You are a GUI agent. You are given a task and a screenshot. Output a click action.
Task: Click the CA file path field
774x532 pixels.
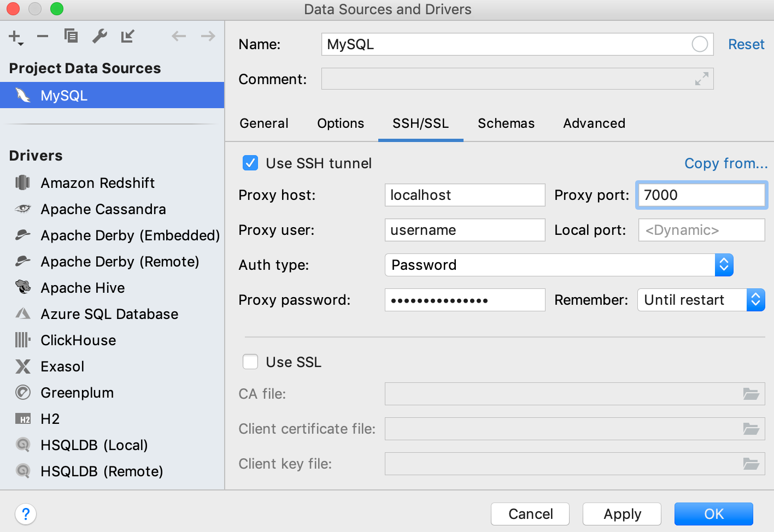point(575,394)
